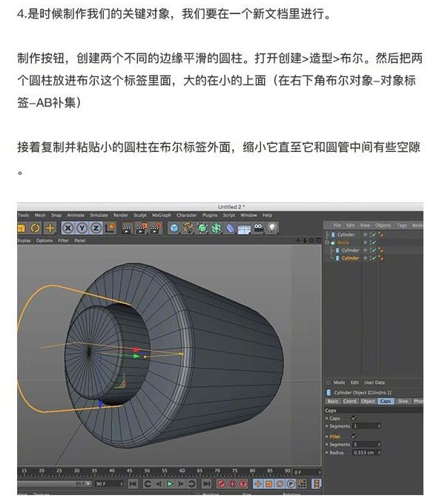Toggle the Caps checkbox
Screen dimensions: 442x504
354,418
